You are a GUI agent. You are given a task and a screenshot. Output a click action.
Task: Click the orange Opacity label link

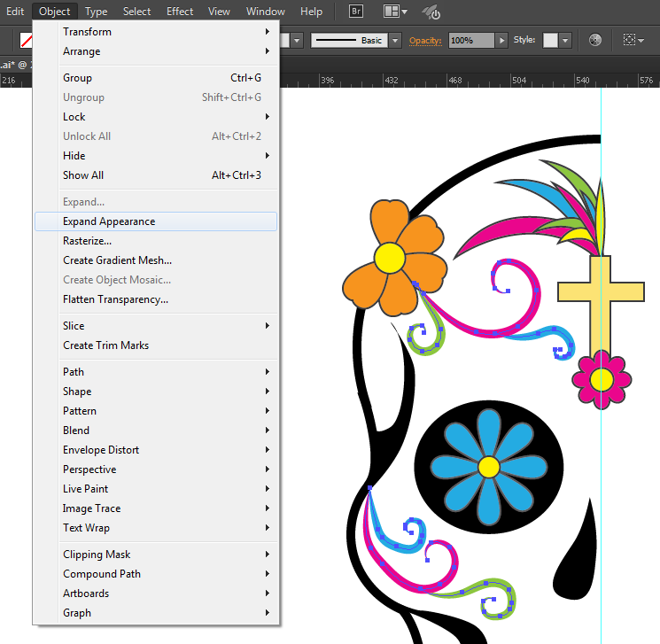coord(426,41)
